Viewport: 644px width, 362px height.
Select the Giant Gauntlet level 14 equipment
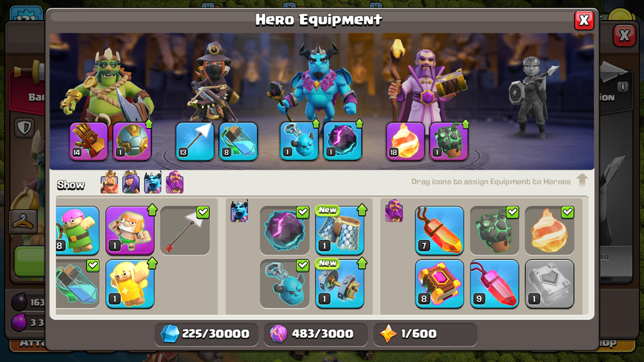88,141
